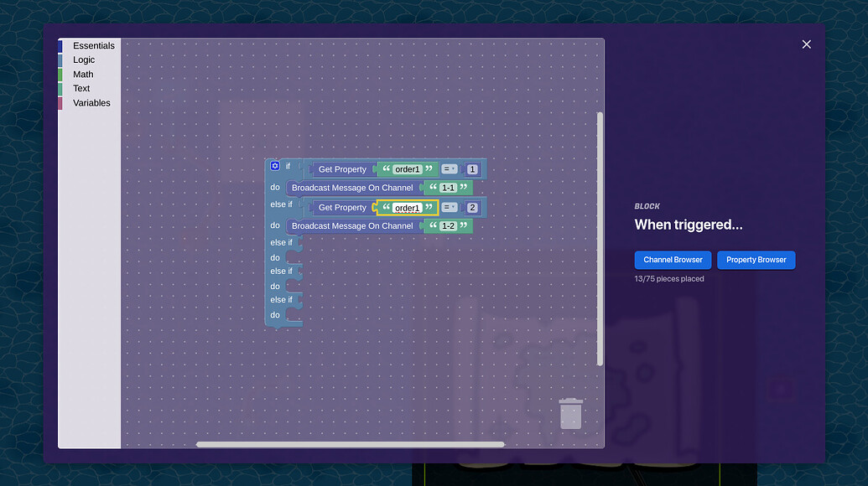Open the first equals comparator dropdown
Screen dimensions: 868x486
tap(449, 168)
